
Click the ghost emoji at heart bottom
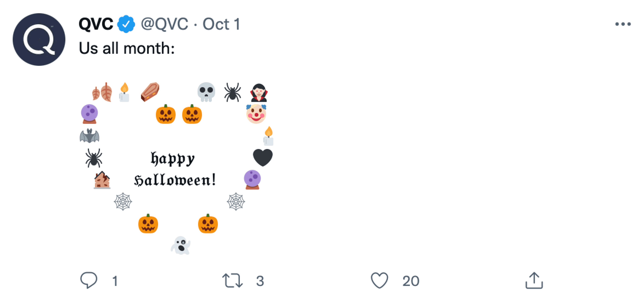coord(180,245)
